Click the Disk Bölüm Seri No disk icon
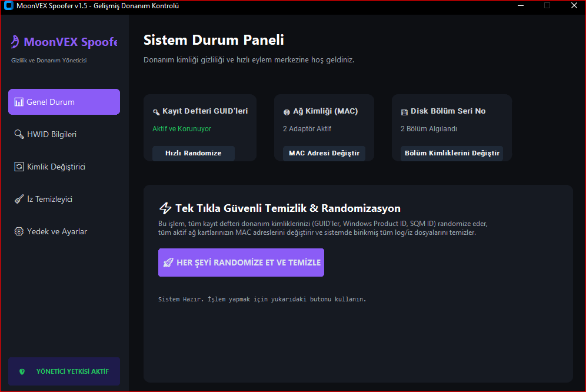Image resolution: width=586 pixels, height=392 pixels. [404, 112]
